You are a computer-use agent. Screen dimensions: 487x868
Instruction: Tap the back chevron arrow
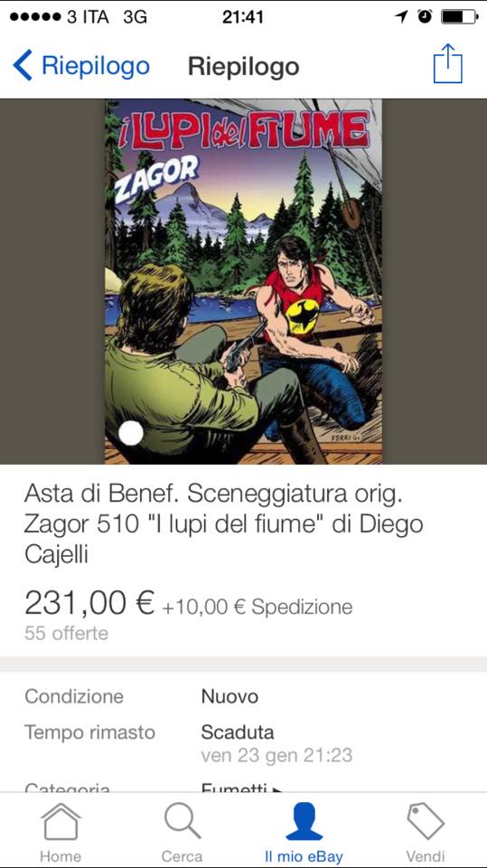pyautogui.click(x=23, y=65)
